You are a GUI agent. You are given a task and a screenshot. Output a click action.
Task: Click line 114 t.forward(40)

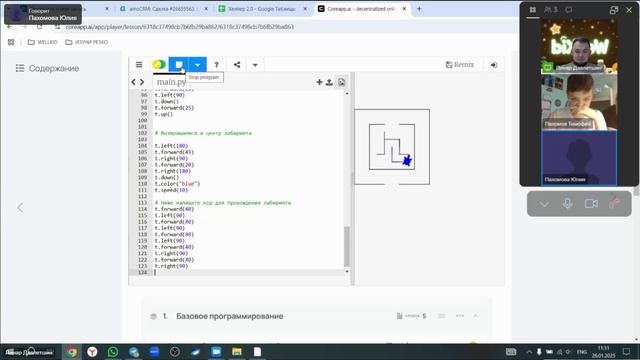click(174, 209)
